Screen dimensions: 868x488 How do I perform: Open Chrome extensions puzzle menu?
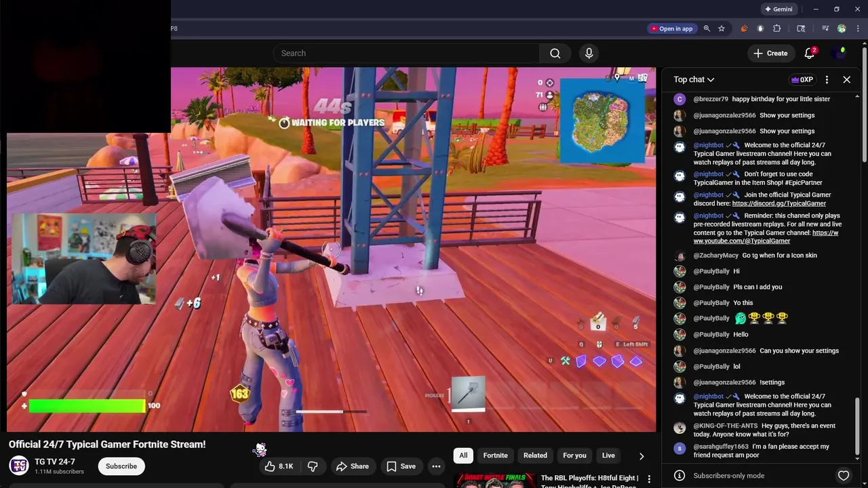[x=777, y=28]
